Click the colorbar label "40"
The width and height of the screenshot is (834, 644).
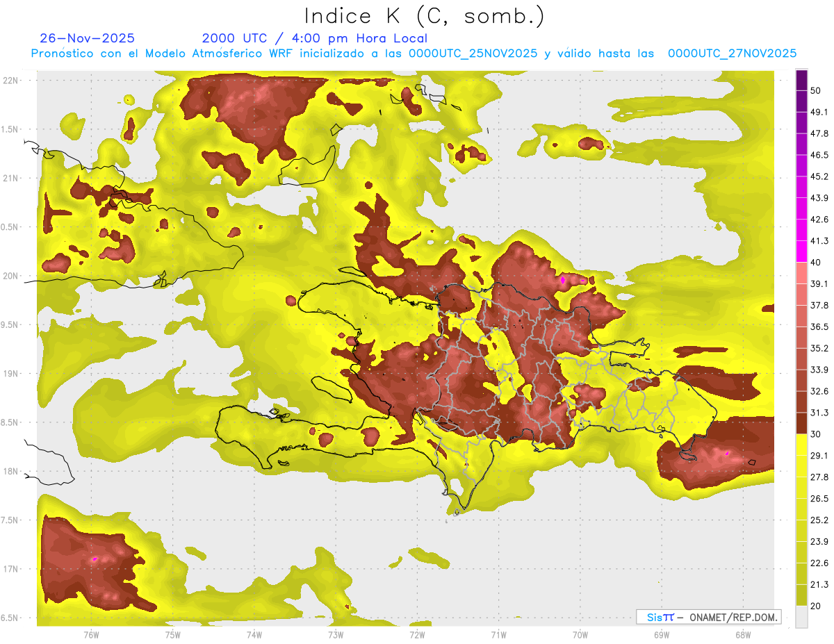click(816, 263)
